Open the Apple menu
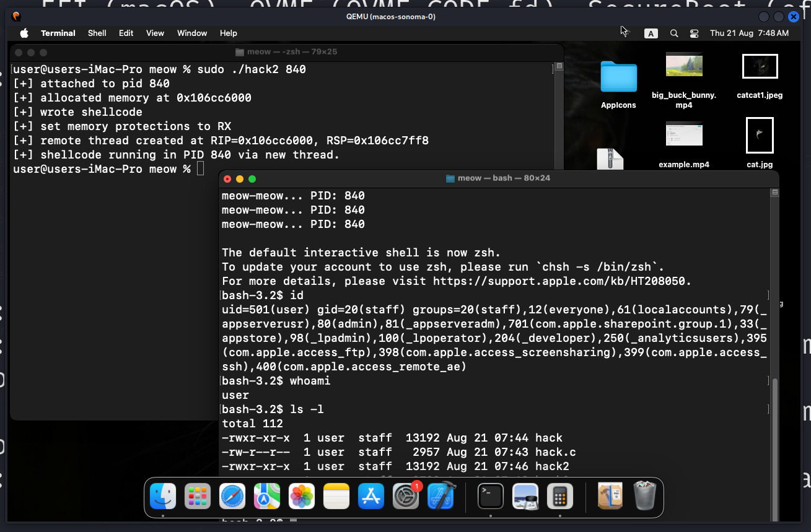The height and width of the screenshot is (532, 811). coord(24,33)
